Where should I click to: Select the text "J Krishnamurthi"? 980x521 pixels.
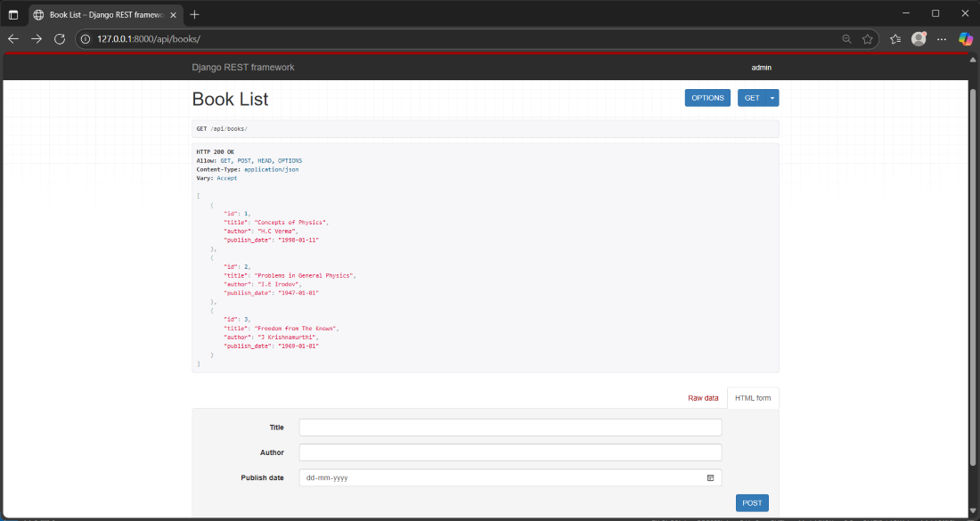pos(288,338)
